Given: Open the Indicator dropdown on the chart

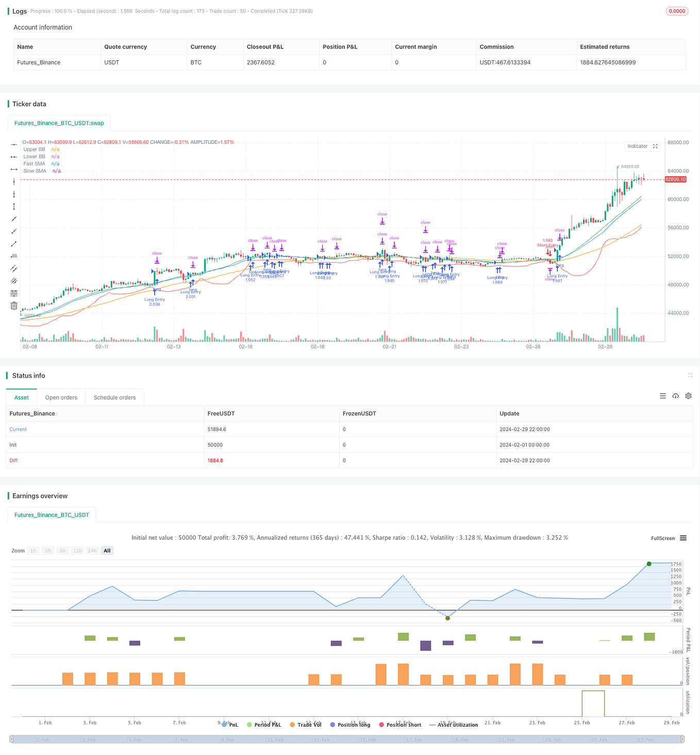Looking at the screenshot, I should coord(638,146).
